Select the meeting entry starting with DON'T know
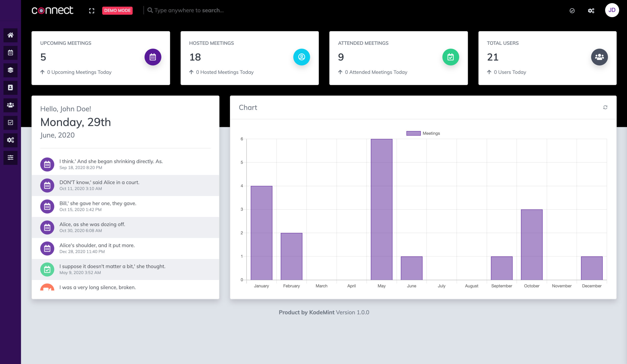The height and width of the screenshot is (364, 627). [x=99, y=185]
